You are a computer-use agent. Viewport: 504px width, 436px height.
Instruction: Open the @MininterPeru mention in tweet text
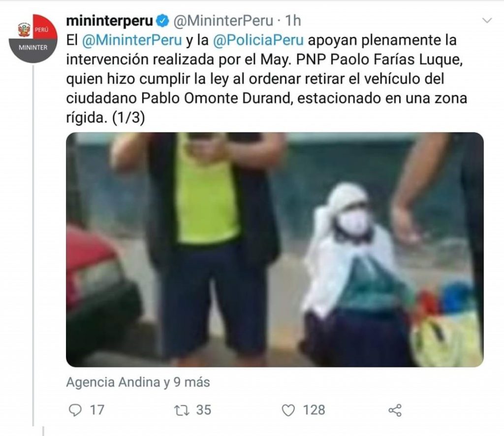132,40
